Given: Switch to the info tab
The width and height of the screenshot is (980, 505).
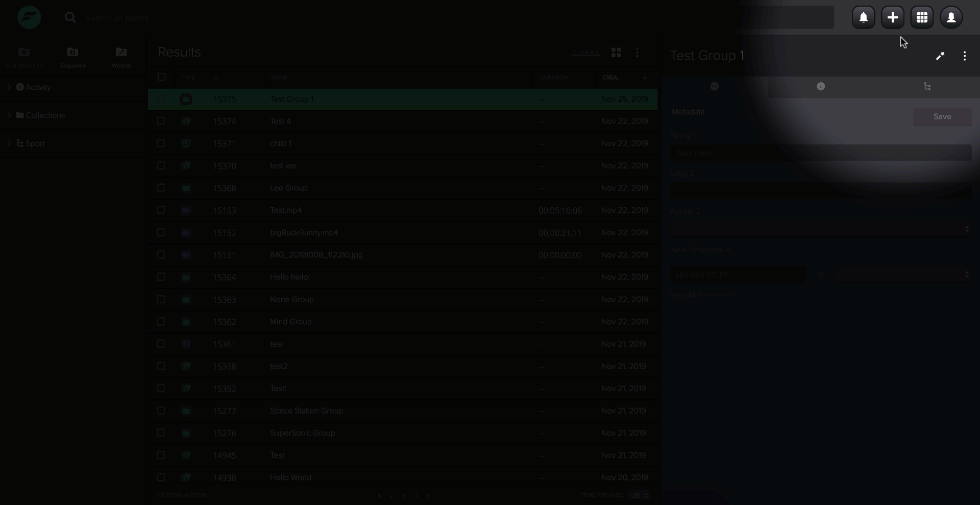Looking at the screenshot, I should click(x=820, y=87).
